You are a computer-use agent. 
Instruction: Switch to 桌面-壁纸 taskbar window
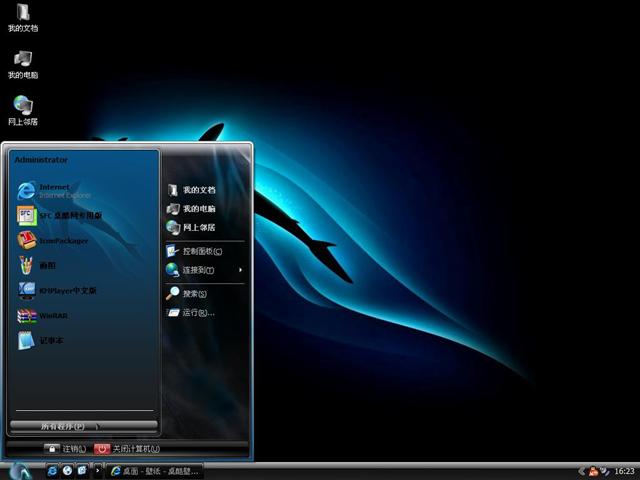(x=155, y=470)
